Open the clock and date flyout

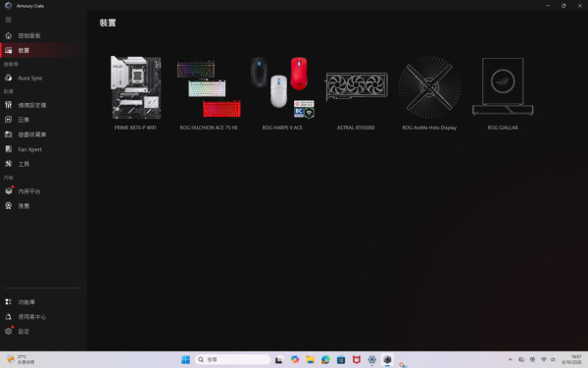[571, 360]
